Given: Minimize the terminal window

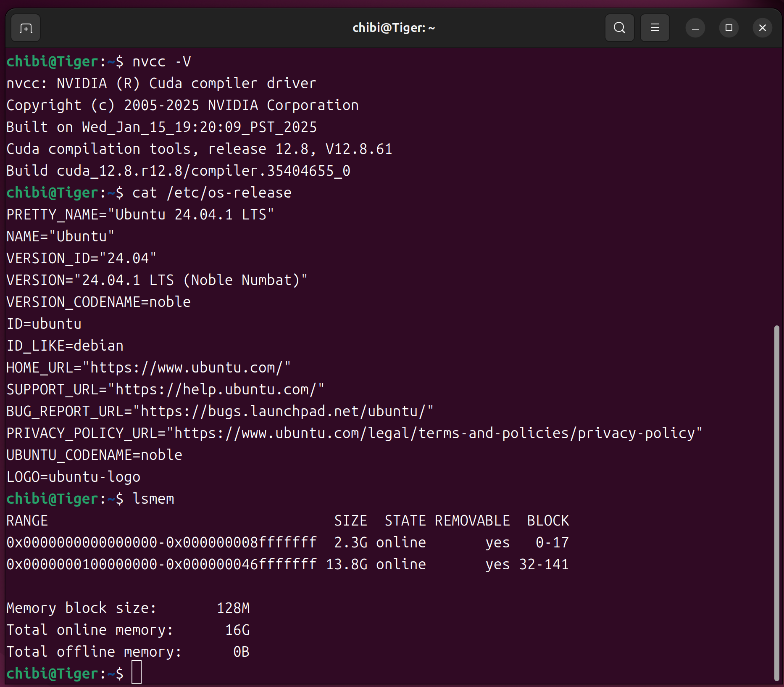Looking at the screenshot, I should [x=695, y=28].
